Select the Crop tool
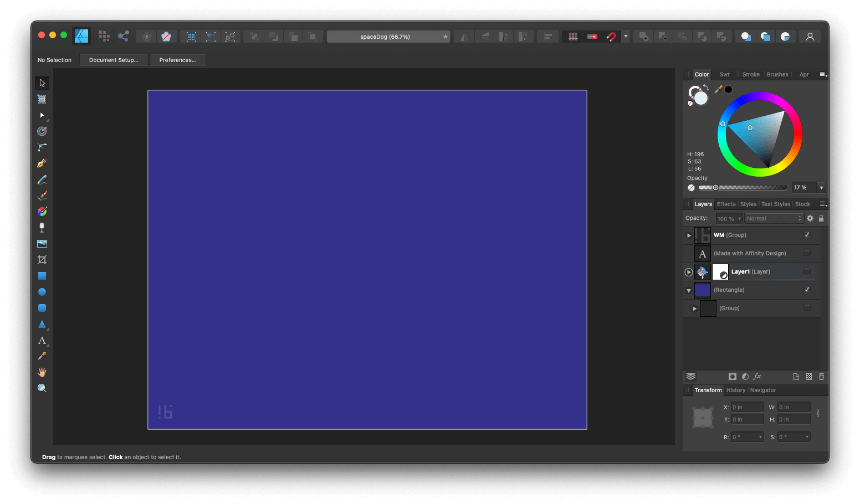 click(42, 259)
